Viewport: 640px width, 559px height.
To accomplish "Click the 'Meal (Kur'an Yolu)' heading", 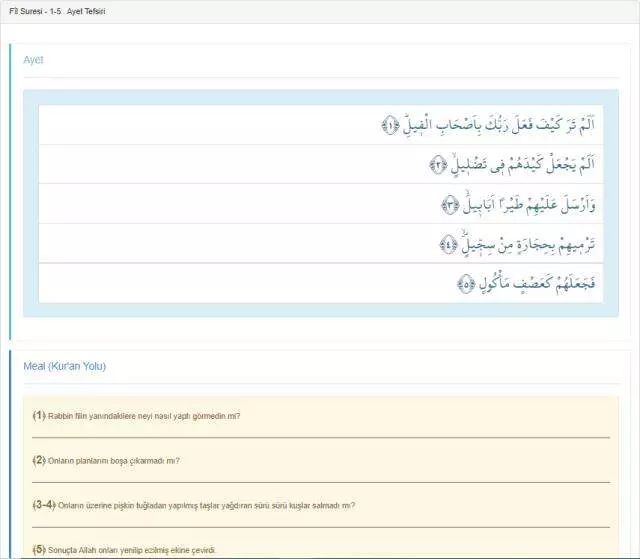I will (x=64, y=366).
